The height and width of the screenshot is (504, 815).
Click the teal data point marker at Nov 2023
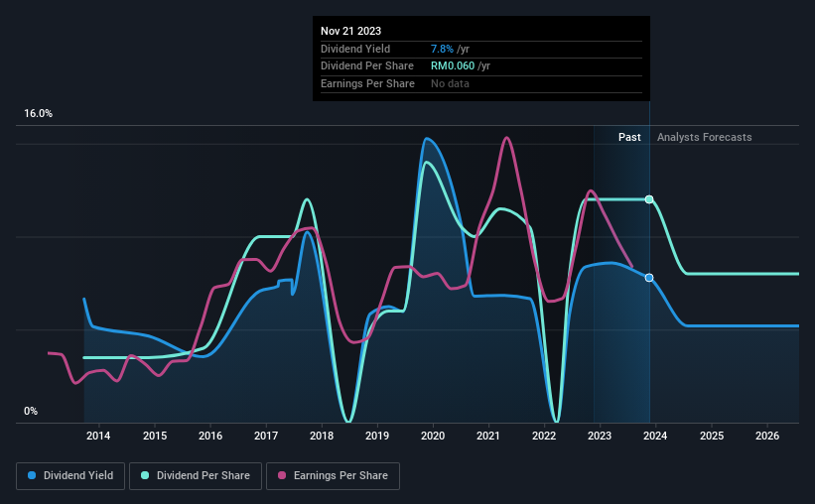(649, 199)
